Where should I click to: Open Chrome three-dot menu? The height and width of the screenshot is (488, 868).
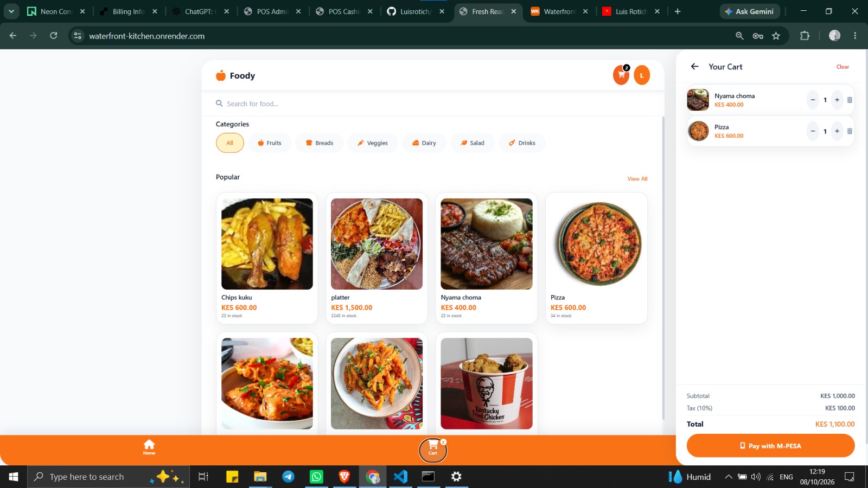855,36
